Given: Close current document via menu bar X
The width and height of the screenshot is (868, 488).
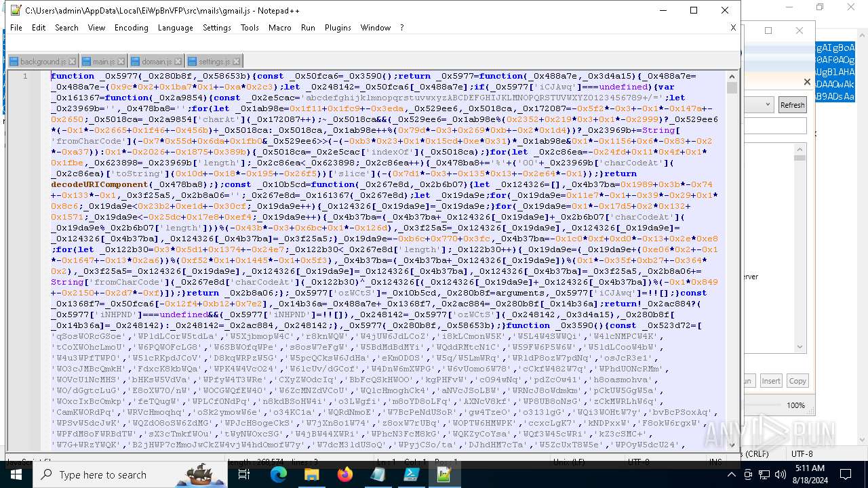Looking at the screenshot, I should point(732,28).
